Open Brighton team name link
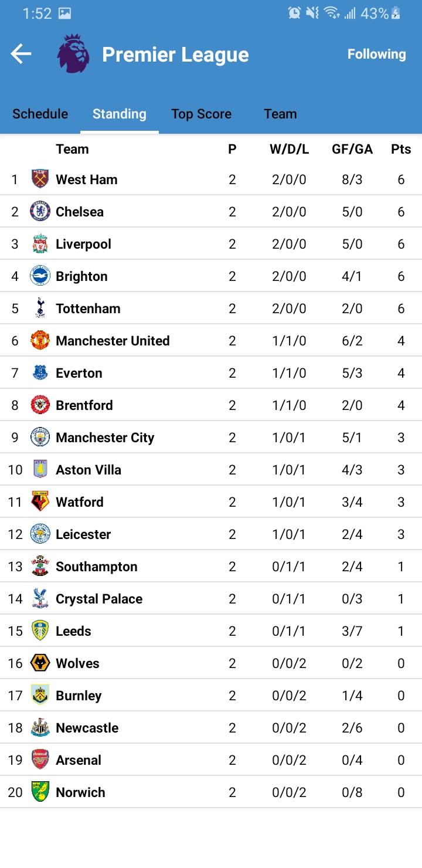The height and width of the screenshot is (868, 422). coord(81,276)
